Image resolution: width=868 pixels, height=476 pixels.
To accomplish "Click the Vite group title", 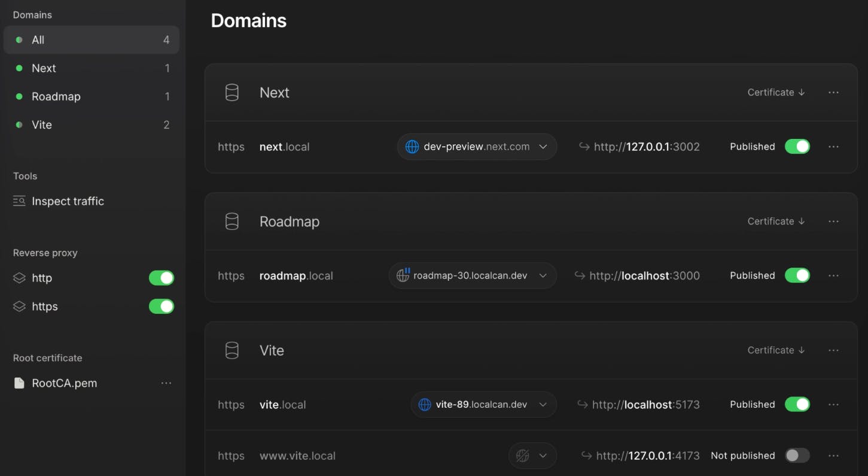I will tap(272, 350).
